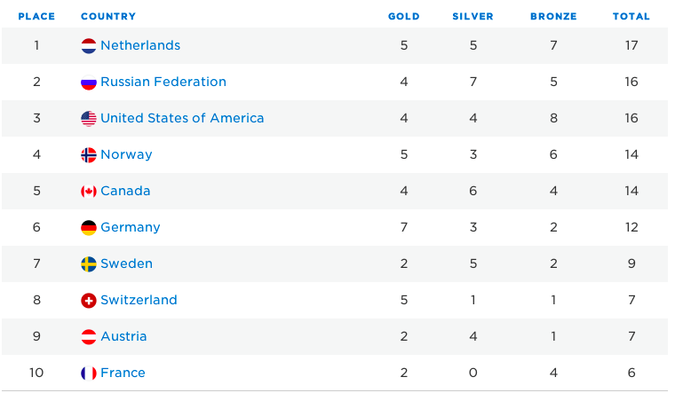Click the Sweden flag icon
This screenshot has width=675, height=393.
click(x=88, y=264)
